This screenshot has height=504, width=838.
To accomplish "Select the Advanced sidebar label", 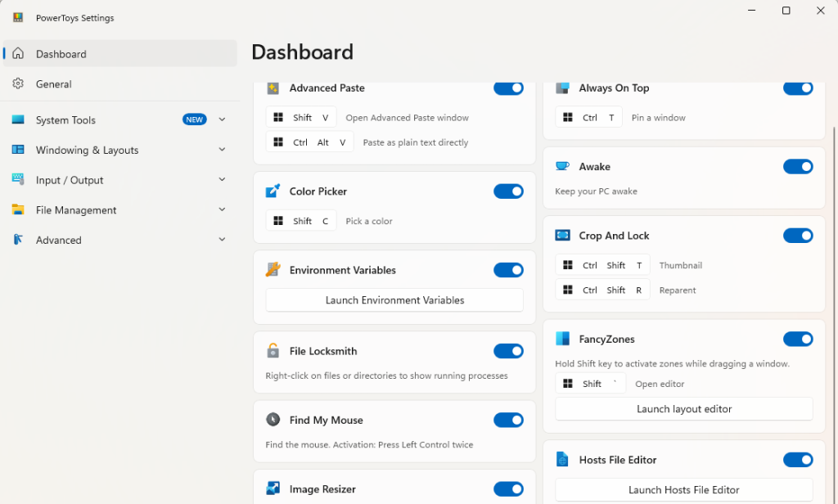I will coord(59,240).
